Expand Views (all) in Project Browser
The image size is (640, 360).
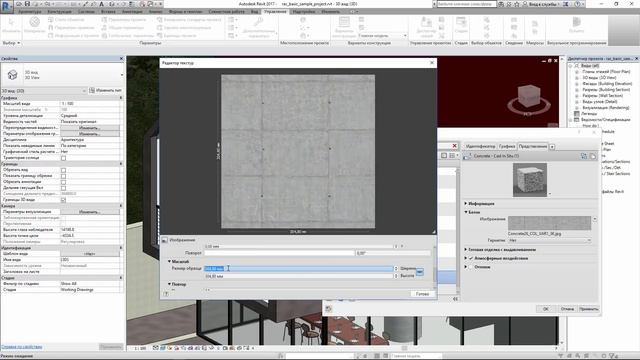pyautogui.click(x=571, y=65)
